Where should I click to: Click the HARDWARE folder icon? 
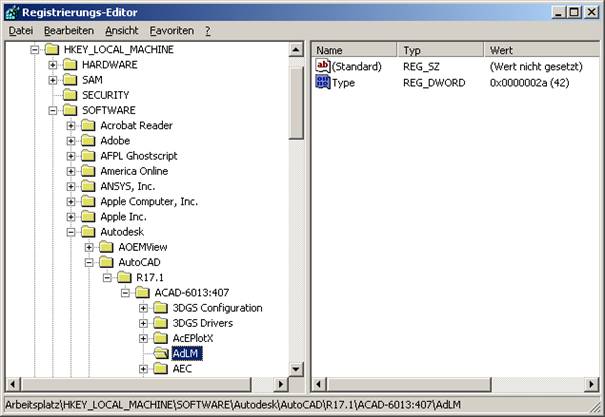tap(70, 65)
